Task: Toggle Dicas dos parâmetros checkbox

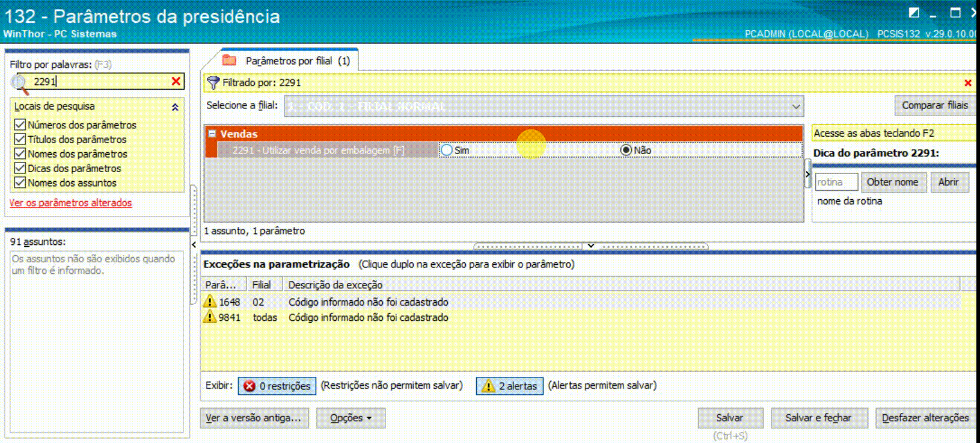Action: (x=20, y=168)
